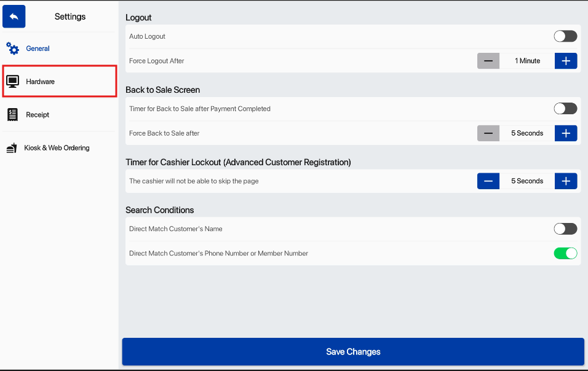The width and height of the screenshot is (588, 371).
Task: Toggle Timer for Back to Sale
Action: [x=565, y=109]
